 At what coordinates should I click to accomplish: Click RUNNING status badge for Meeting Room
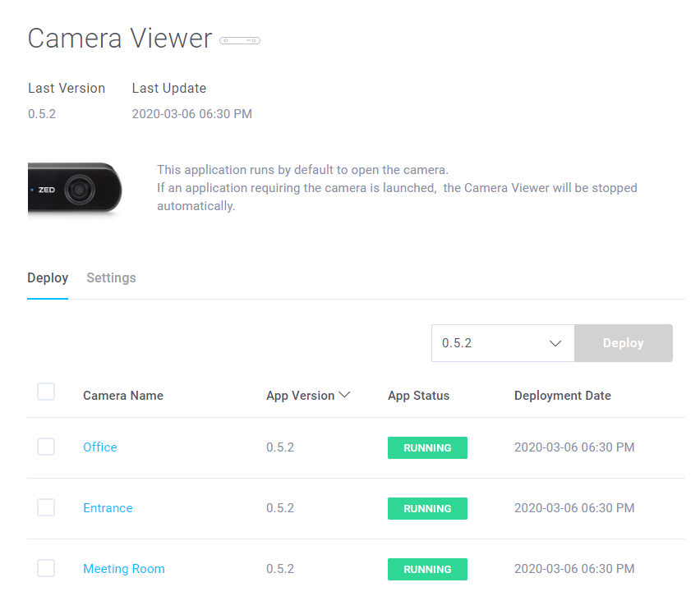pos(427,569)
